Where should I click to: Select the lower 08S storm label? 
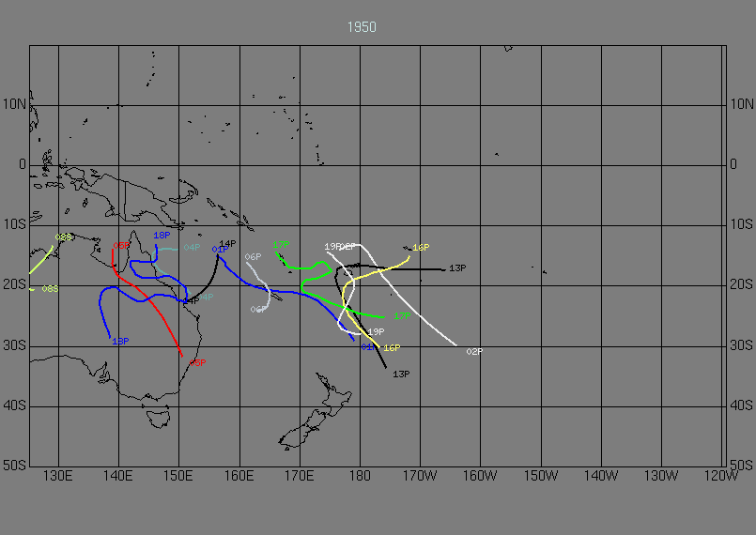[50, 289]
